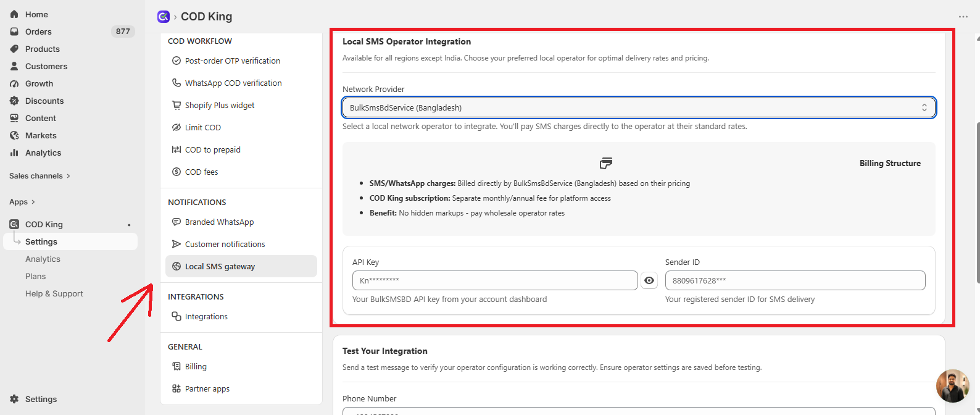
Task: Click the Shopify Plus widget cart icon
Action: click(176, 105)
